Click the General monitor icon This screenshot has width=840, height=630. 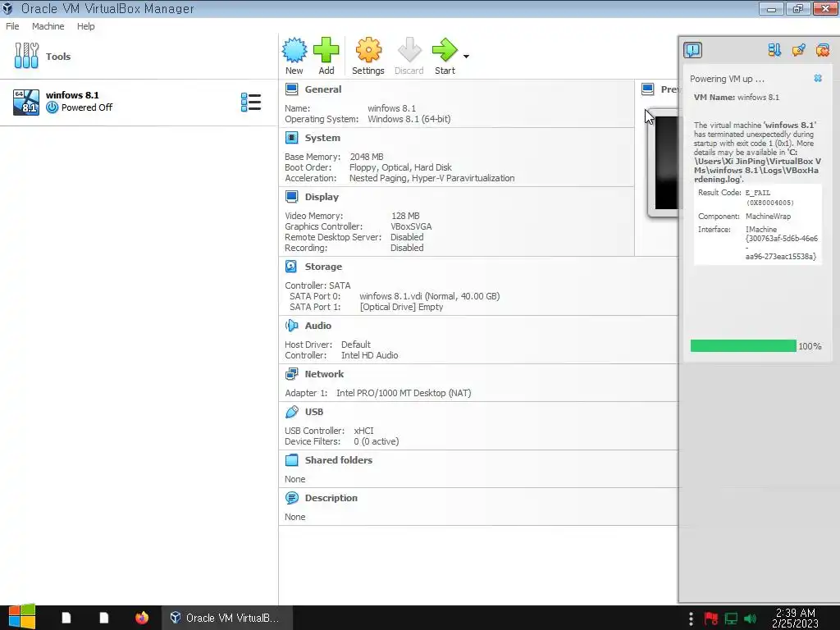click(x=291, y=89)
